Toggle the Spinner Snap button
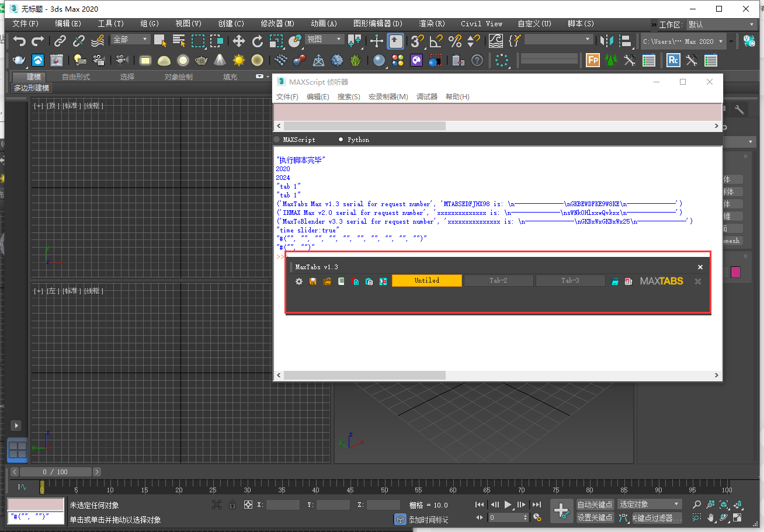 click(x=474, y=40)
